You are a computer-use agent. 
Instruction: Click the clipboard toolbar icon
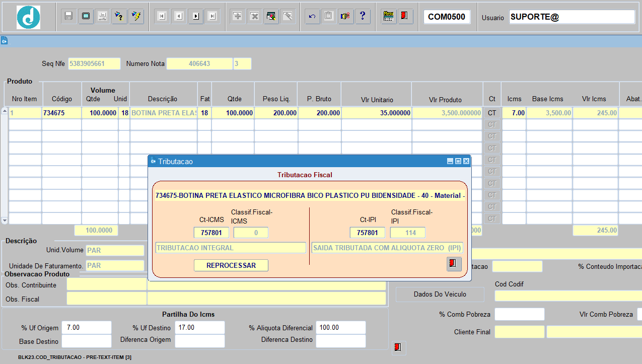(328, 16)
